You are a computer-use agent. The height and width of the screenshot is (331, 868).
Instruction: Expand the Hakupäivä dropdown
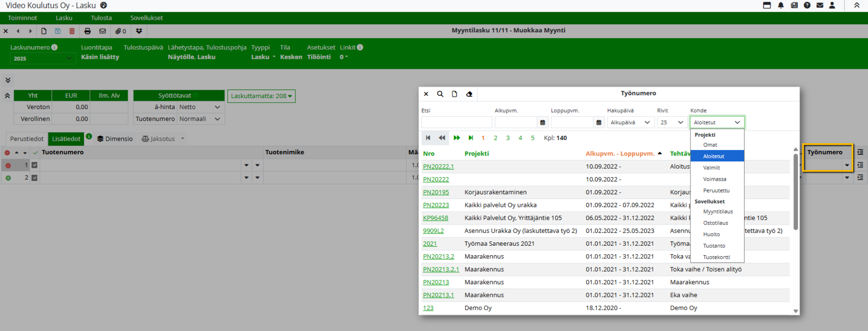tap(630, 122)
